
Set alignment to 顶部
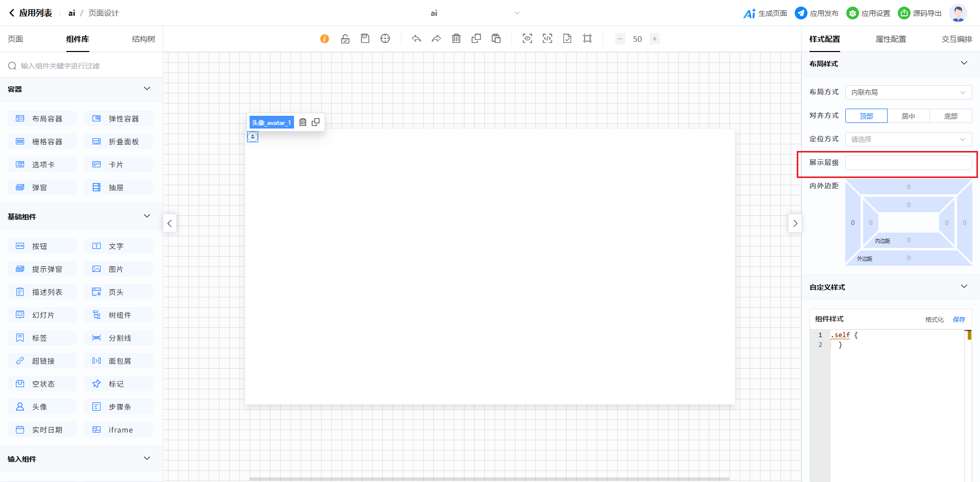(866, 116)
